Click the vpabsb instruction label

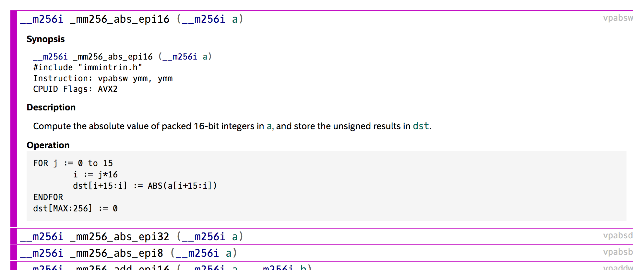[617, 252]
